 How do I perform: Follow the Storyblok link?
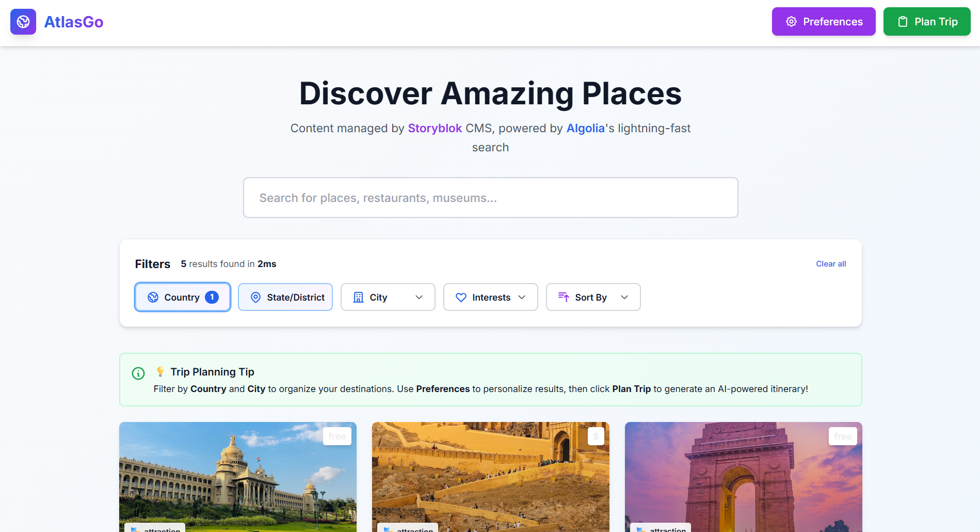click(x=435, y=128)
